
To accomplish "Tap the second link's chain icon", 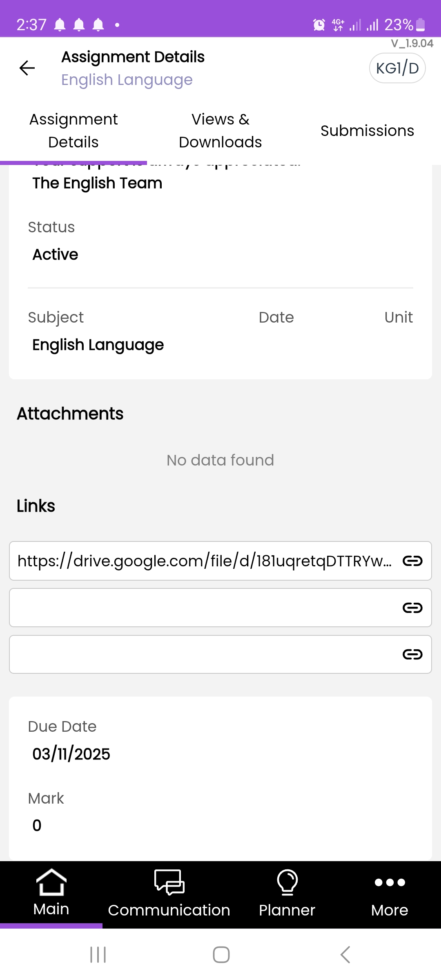I will coord(412,608).
